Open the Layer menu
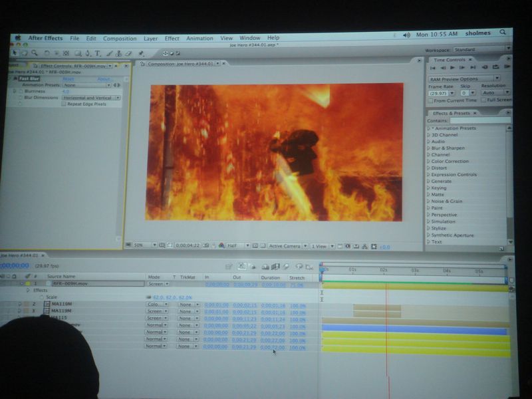This screenshot has width=532, height=399. (151, 39)
